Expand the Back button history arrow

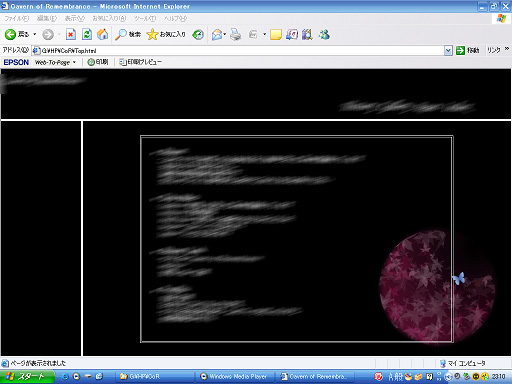point(34,34)
